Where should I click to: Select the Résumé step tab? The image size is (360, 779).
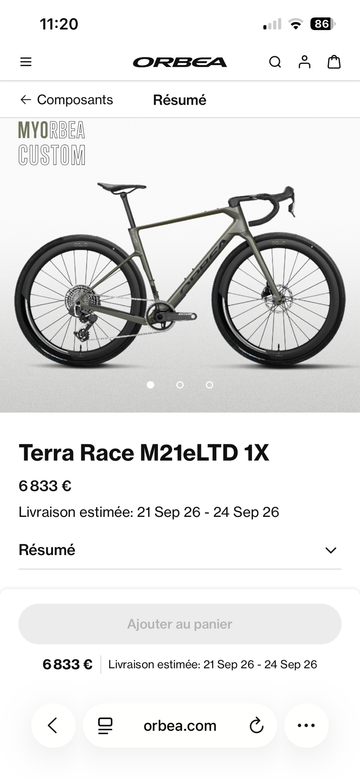pos(179,100)
